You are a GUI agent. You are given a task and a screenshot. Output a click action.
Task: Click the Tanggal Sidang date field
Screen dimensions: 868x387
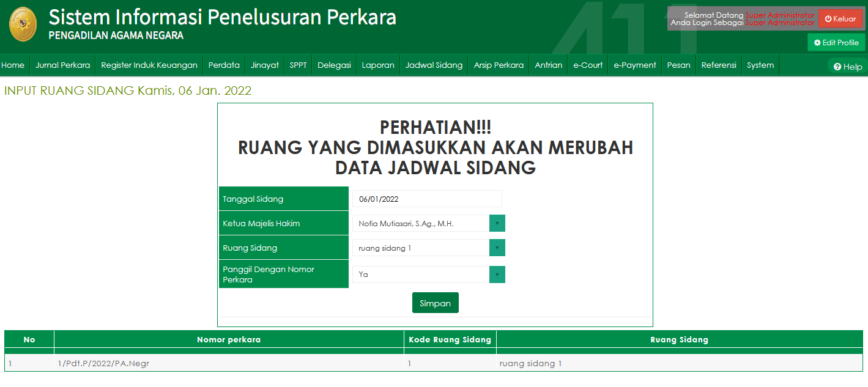(x=426, y=198)
